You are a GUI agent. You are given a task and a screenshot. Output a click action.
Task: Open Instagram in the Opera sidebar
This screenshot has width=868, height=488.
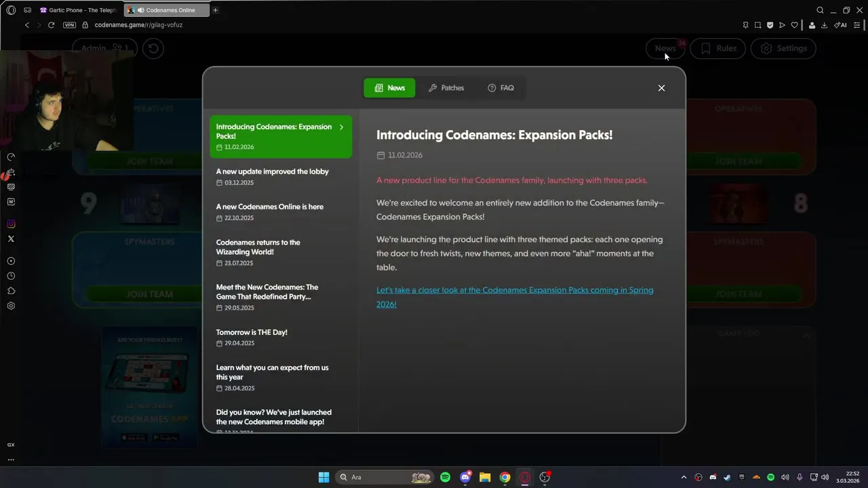(11, 224)
